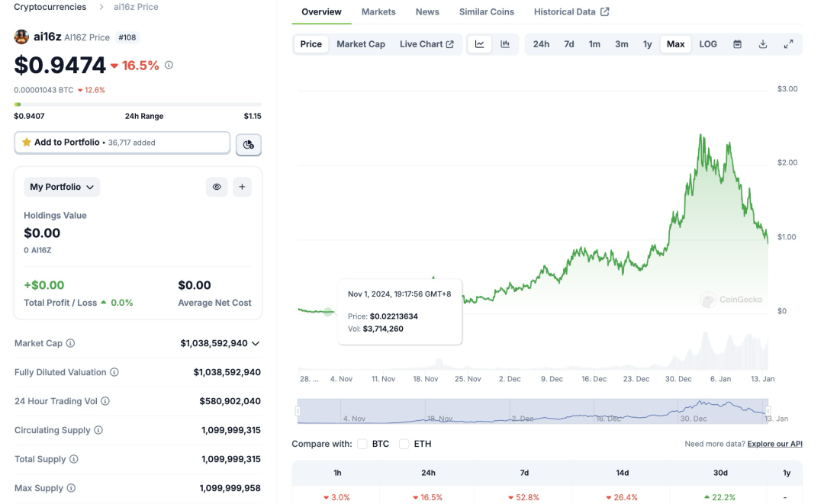This screenshot has height=504, width=824.
Task: Click the 14d value 26.4%
Action: 621,497
